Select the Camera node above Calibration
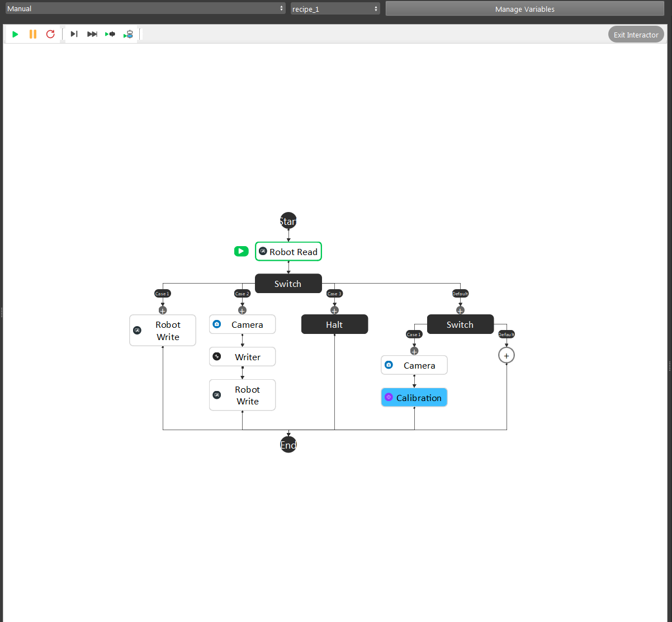Viewport: 672px width, 622px height. point(414,365)
